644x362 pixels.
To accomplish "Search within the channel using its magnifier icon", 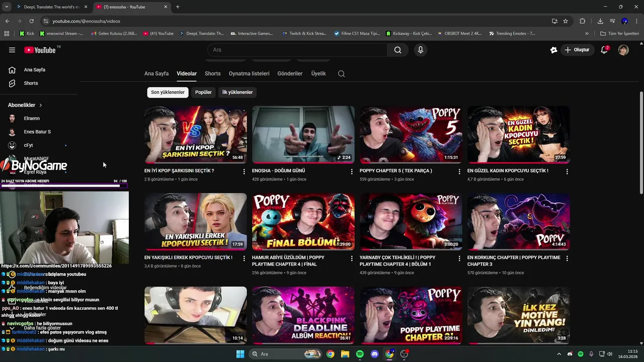I will coord(341,73).
